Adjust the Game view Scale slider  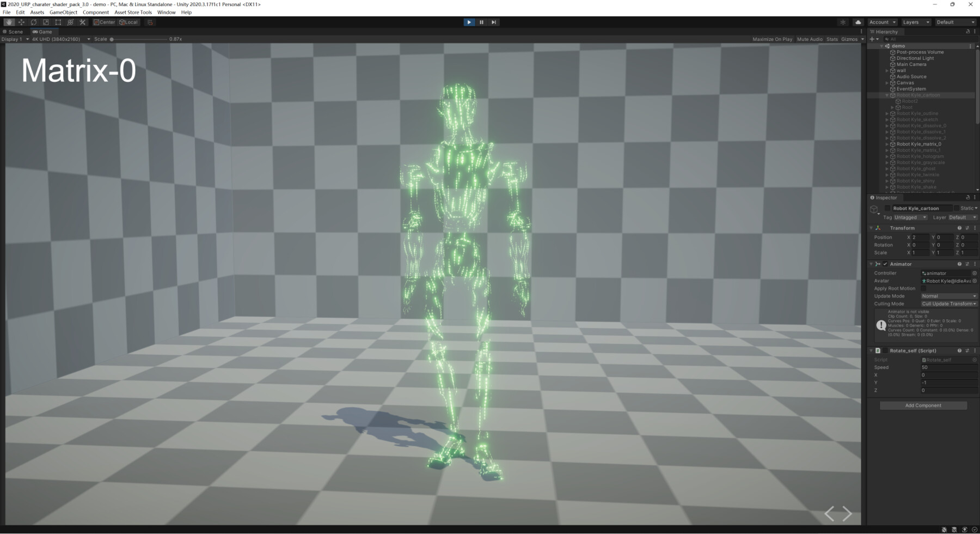[139, 39]
